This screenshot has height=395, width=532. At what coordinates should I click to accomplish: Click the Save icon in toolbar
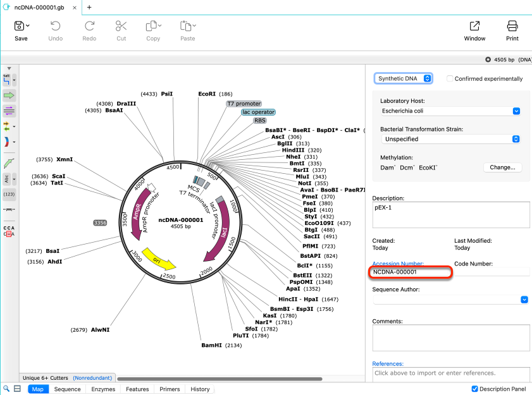(x=19, y=26)
